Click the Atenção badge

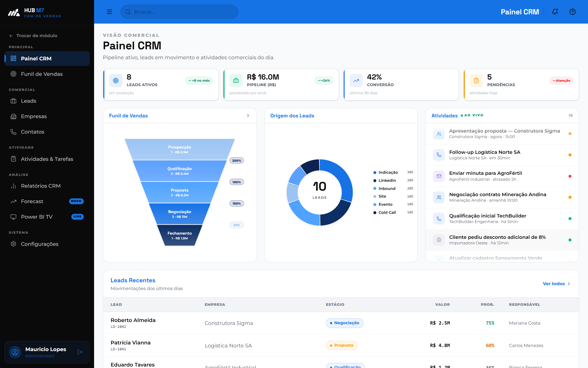coord(561,81)
